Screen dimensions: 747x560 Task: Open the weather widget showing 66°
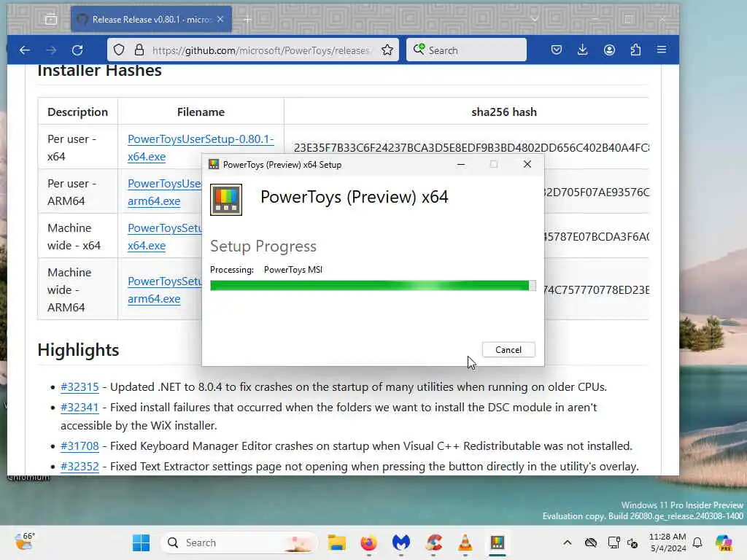click(x=25, y=542)
